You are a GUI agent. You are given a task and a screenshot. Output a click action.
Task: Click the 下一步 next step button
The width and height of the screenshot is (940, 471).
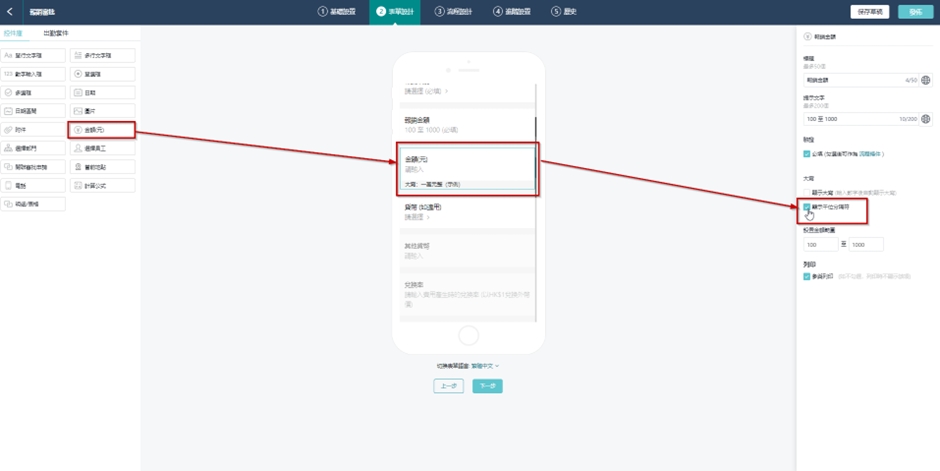click(487, 386)
